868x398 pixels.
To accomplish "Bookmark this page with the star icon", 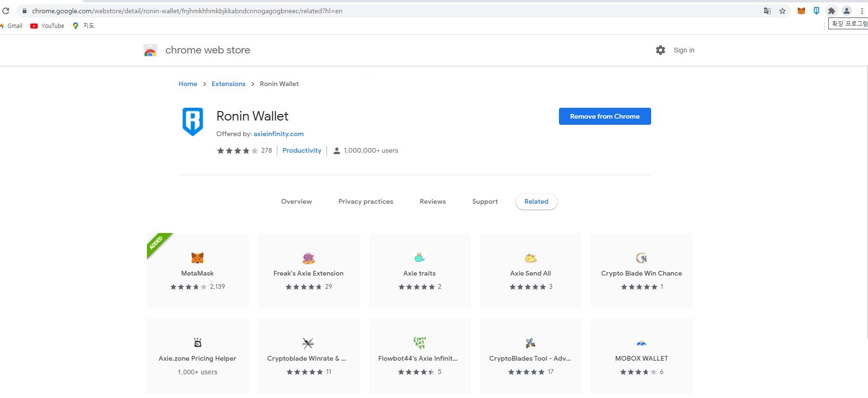I will tap(782, 11).
